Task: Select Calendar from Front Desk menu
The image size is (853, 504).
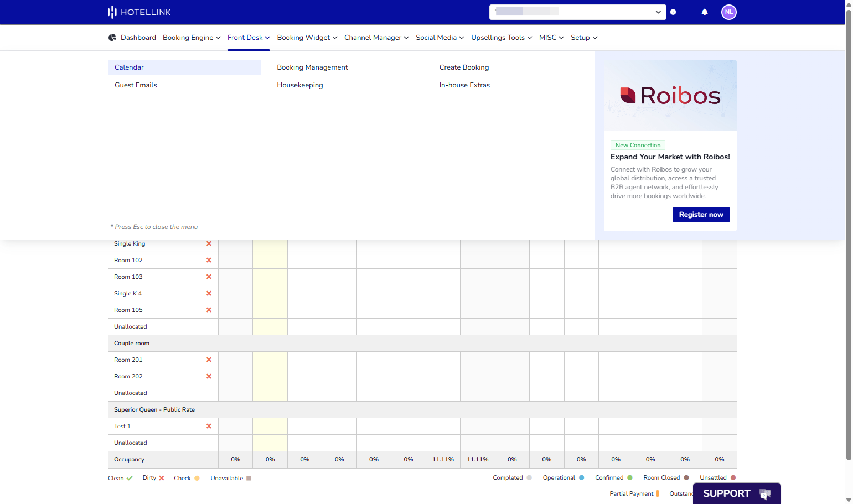Action: [x=184, y=67]
